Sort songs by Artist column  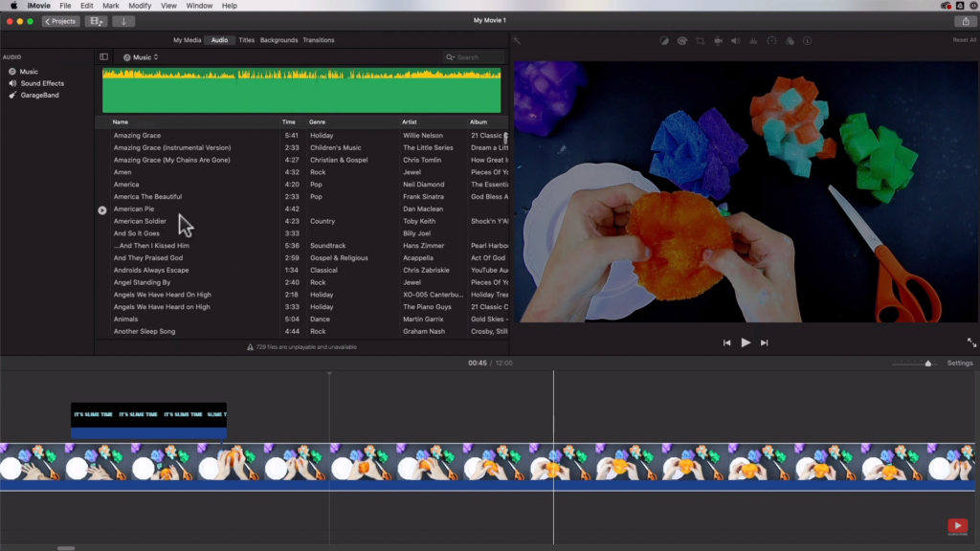[x=409, y=122]
